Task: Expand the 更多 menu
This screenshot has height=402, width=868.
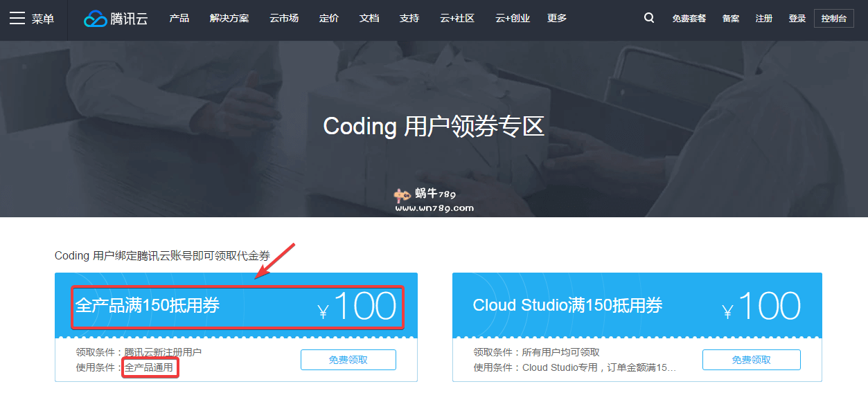Action: [557, 19]
